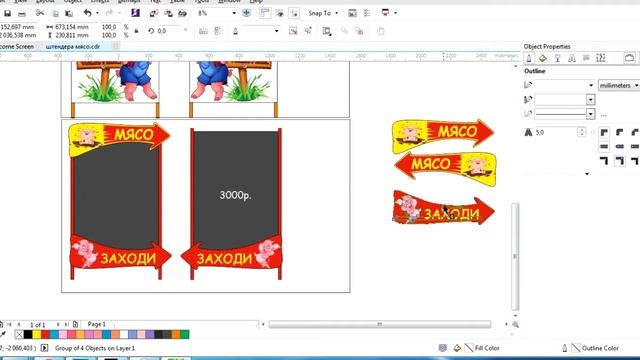The height and width of the screenshot is (360, 640).
Task: Open the Snap To dropdown
Action: pyautogui.click(x=323, y=13)
